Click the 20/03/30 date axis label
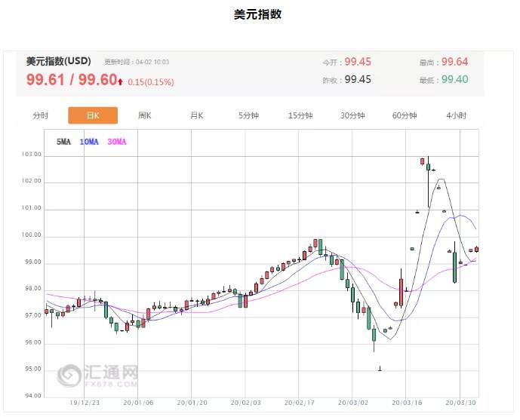 pos(460,403)
